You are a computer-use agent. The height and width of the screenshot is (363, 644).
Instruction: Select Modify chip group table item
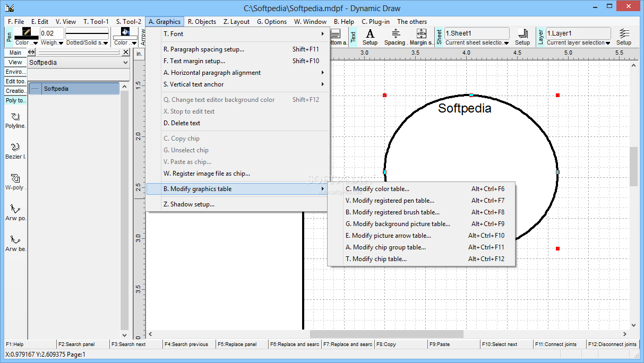422,247
